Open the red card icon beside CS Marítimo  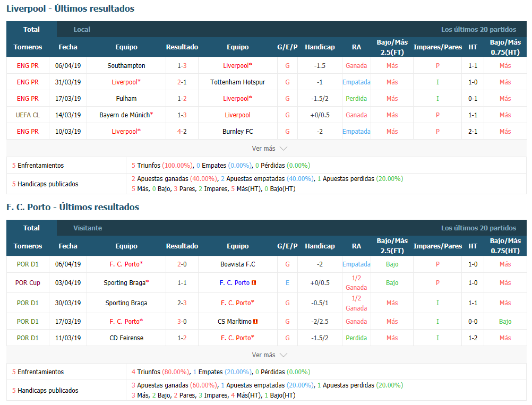(x=255, y=322)
